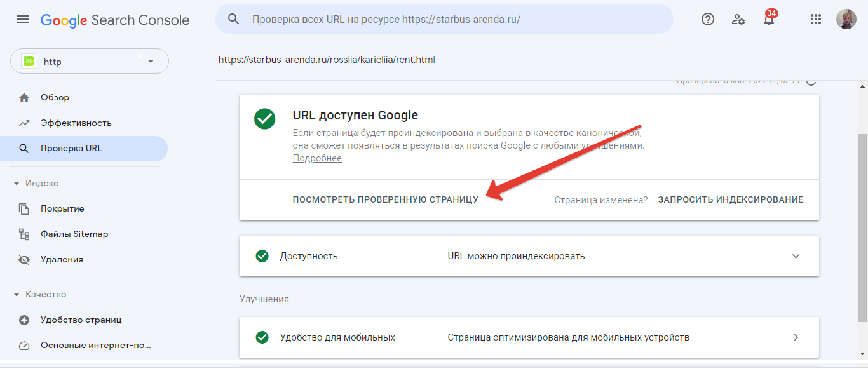868x371 pixels.
Task: Click the sitemap tree icon
Action: coord(24,234)
